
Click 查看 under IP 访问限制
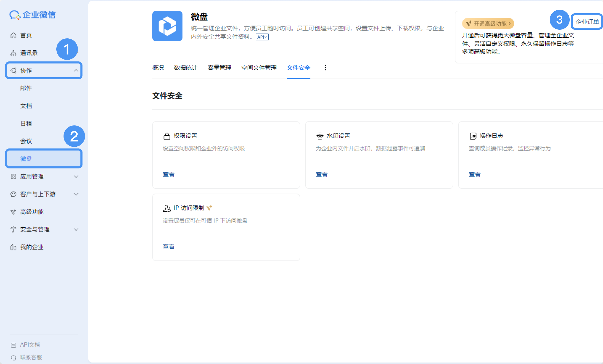[169, 247]
